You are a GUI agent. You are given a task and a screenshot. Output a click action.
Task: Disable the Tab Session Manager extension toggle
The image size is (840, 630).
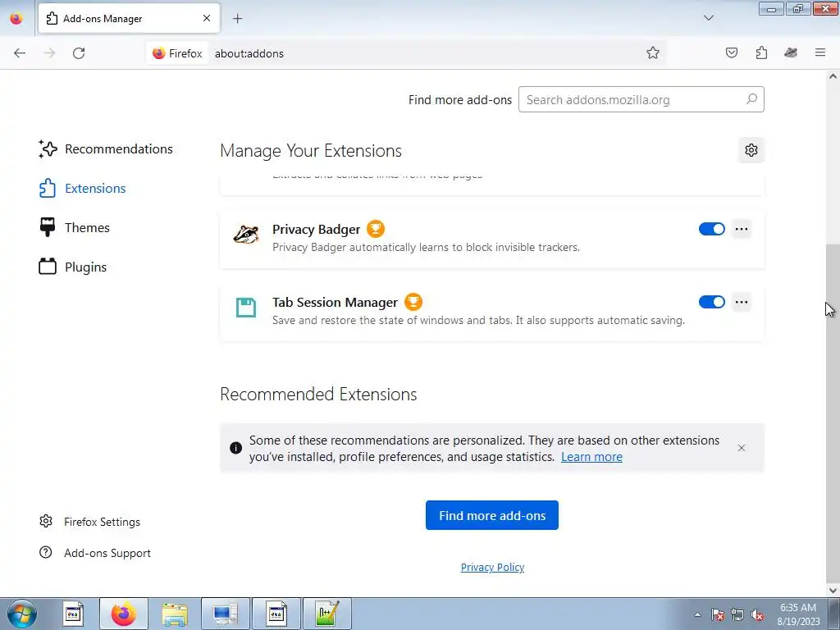tap(711, 302)
